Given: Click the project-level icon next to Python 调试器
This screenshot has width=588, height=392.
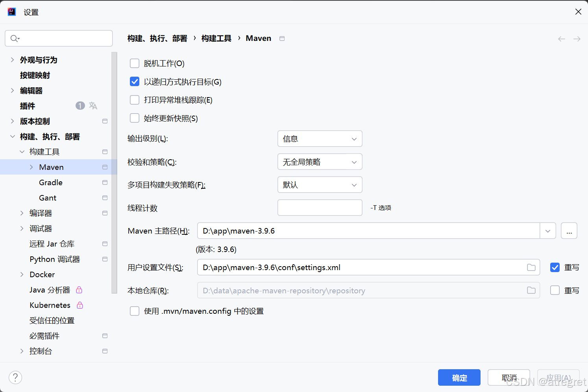Looking at the screenshot, I should coord(105,259).
